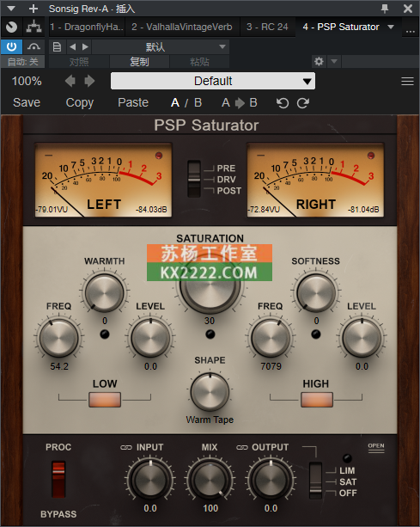This screenshot has width=420, height=527.
Task: Click the RIGHT VU meter display
Action: pos(315,180)
